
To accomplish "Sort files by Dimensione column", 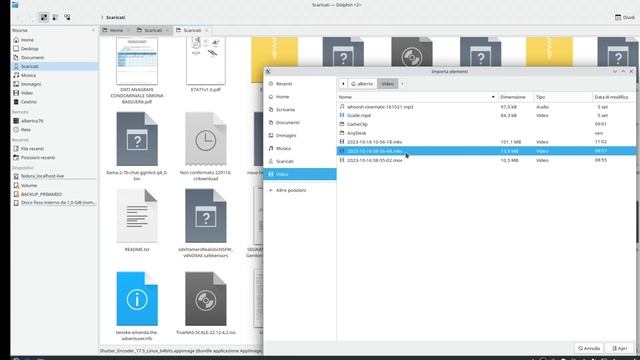I will click(x=515, y=97).
